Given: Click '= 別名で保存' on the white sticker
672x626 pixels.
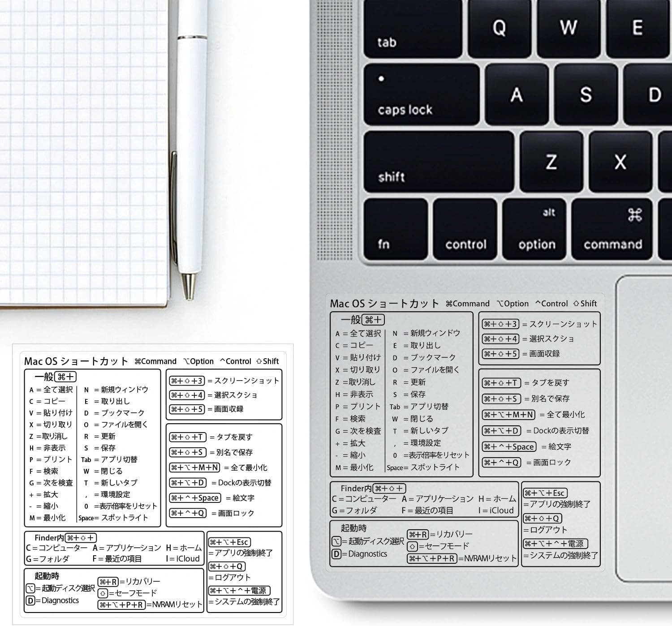Looking at the screenshot, I should [231, 452].
